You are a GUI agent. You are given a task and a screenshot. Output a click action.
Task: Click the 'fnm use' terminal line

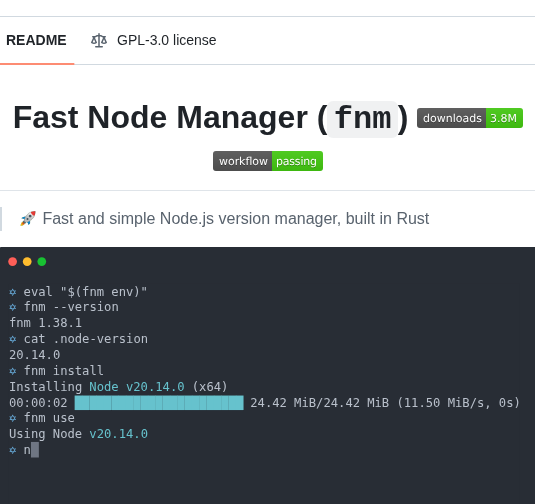tap(42, 418)
